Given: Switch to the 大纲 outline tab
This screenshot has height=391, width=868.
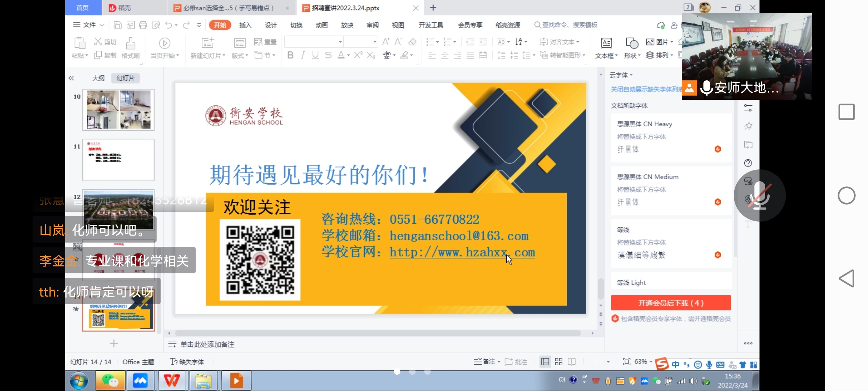Looking at the screenshot, I should [x=98, y=78].
